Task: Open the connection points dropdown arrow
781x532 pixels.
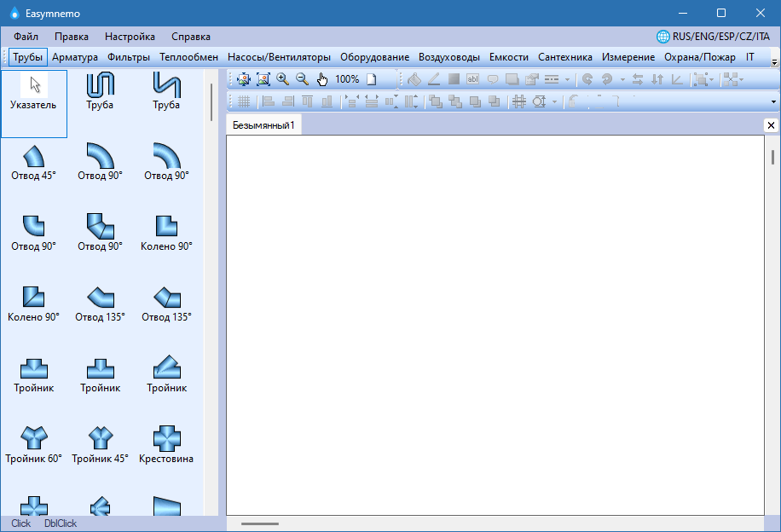Action: point(742,79)
